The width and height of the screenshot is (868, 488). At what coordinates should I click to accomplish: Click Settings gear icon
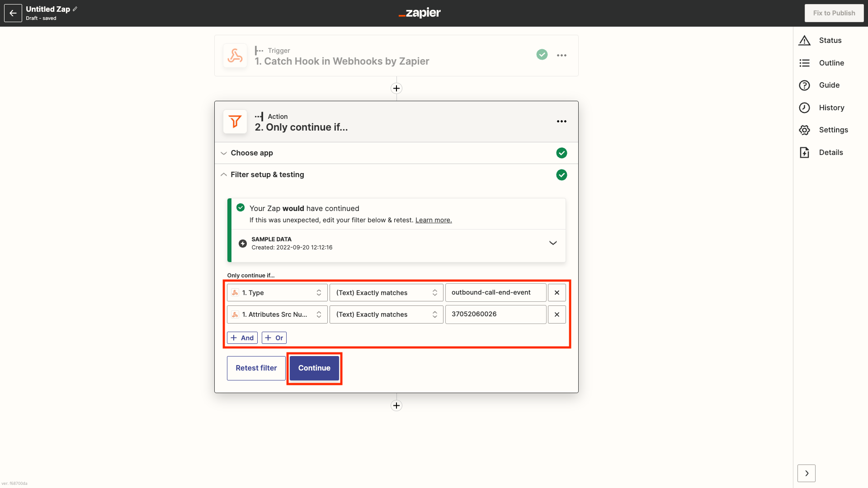click(x=805, y=130)
